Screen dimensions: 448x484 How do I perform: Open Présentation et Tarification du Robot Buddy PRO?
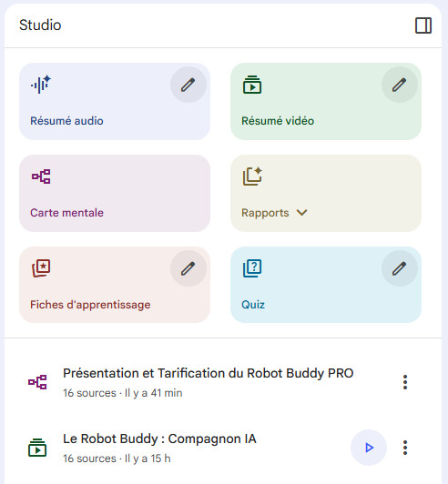tap(209, 374)
